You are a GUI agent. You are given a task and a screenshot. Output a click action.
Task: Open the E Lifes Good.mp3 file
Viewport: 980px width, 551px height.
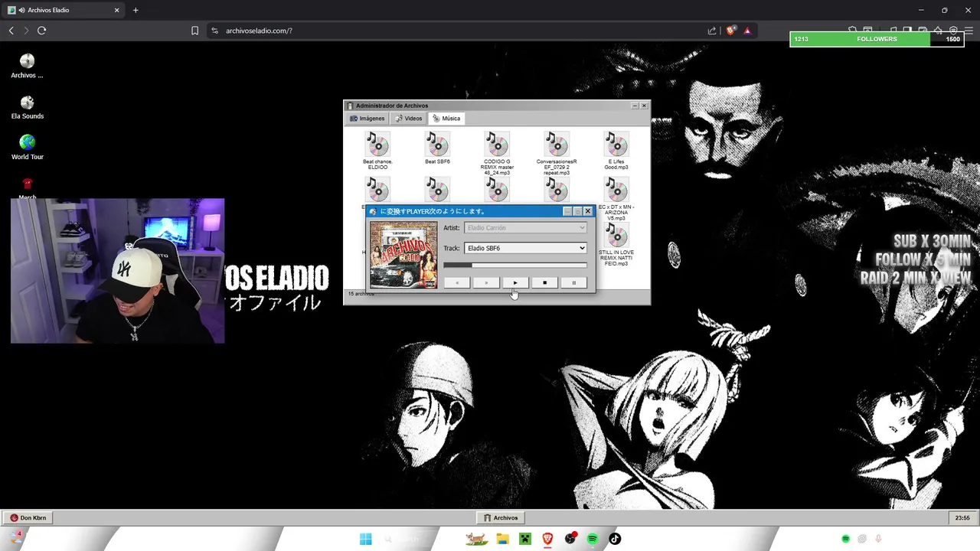(x=616, y=151)
